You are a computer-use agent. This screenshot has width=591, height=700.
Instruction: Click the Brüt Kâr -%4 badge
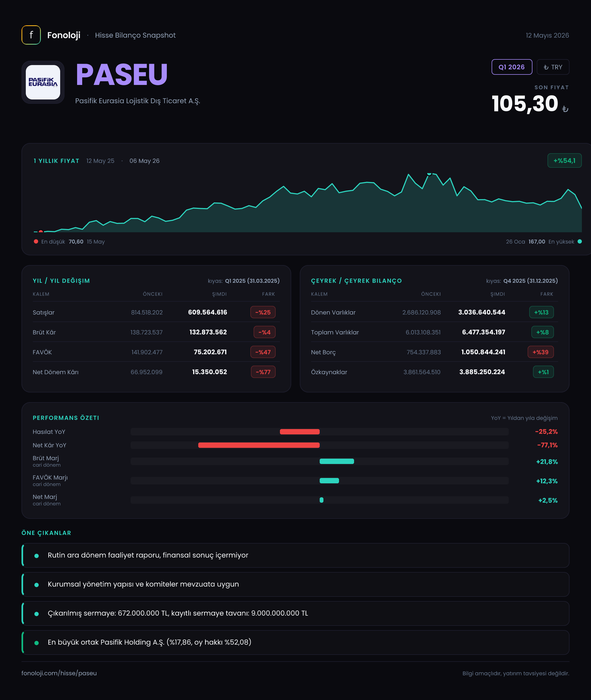(x=264, y=332)
